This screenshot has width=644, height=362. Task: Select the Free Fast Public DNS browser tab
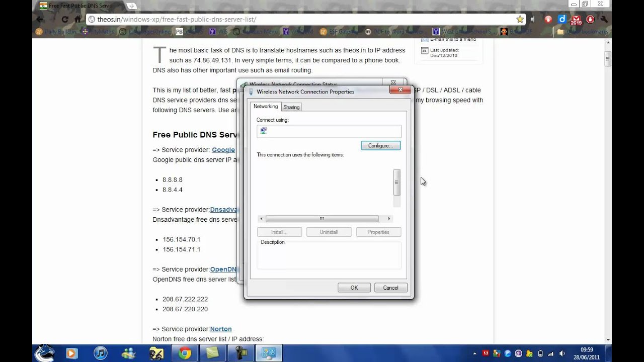tap(79, 6)
